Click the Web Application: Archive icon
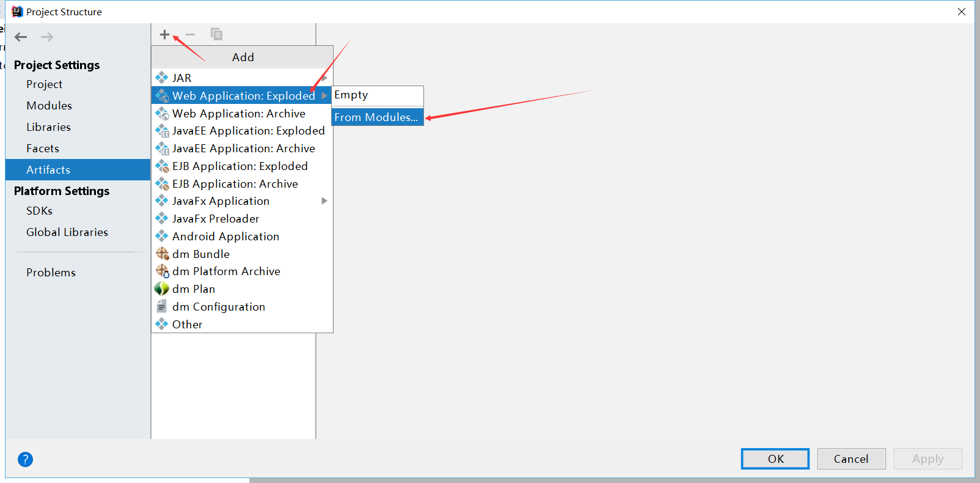Image resolution: width=980 pixels, height=483 pixels. coord(161,113)
